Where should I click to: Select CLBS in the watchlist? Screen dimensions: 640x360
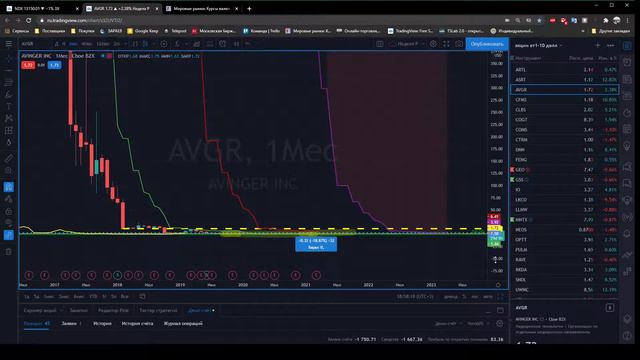[565, 110]
